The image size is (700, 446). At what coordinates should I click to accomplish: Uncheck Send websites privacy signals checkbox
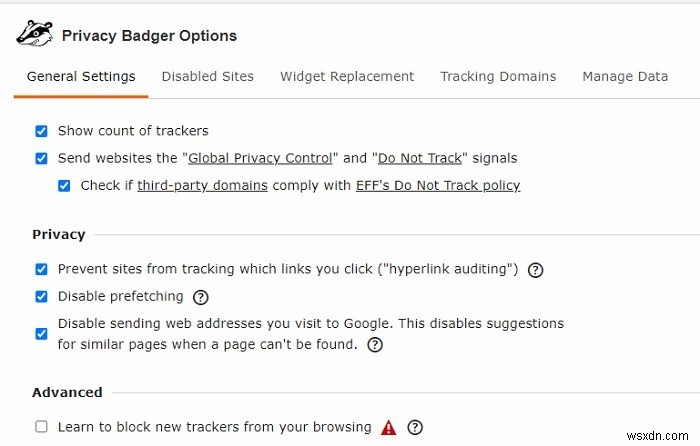pyautogui.click(x=41, y=158)
